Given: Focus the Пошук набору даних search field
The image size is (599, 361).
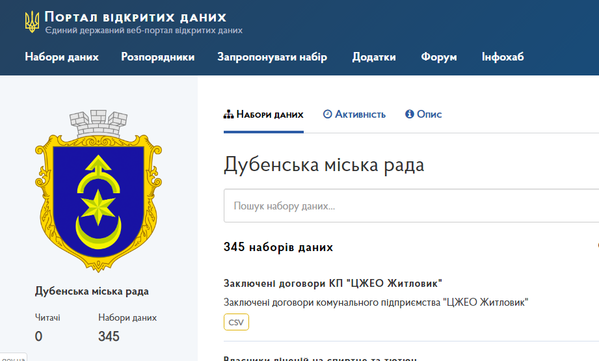Looking at the screenshot, I should click(411, 206).
